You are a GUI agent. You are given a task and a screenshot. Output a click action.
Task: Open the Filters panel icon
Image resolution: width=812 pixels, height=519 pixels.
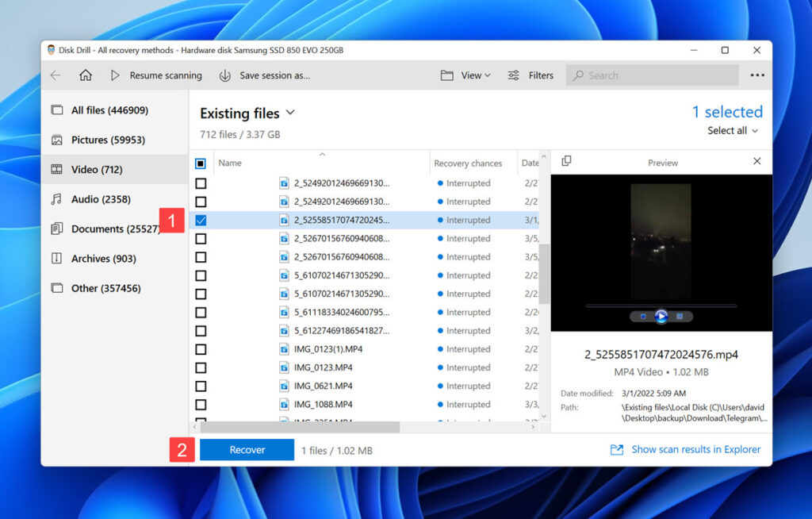[x=515, y=75]
